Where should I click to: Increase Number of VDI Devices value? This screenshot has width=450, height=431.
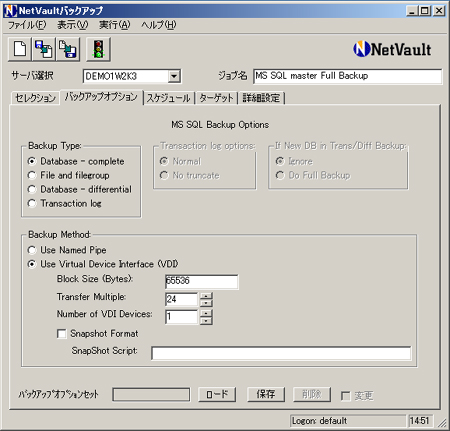click(206, 313)
